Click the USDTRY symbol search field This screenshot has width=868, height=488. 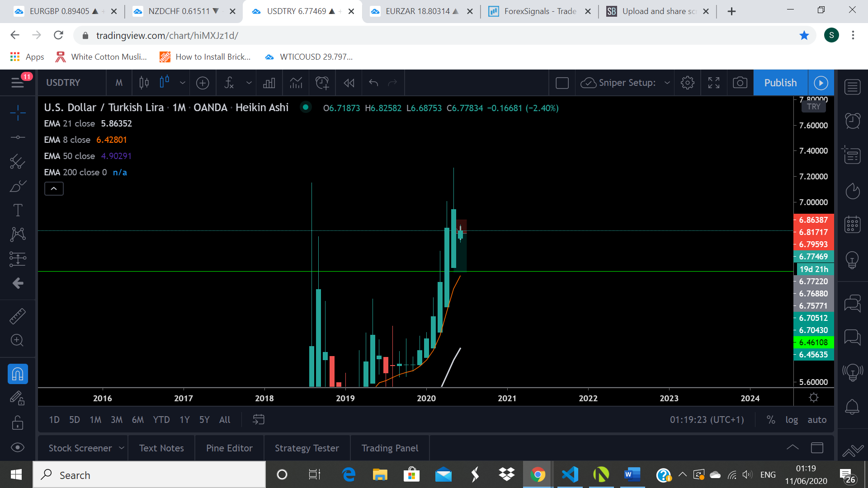coord(63,83)
